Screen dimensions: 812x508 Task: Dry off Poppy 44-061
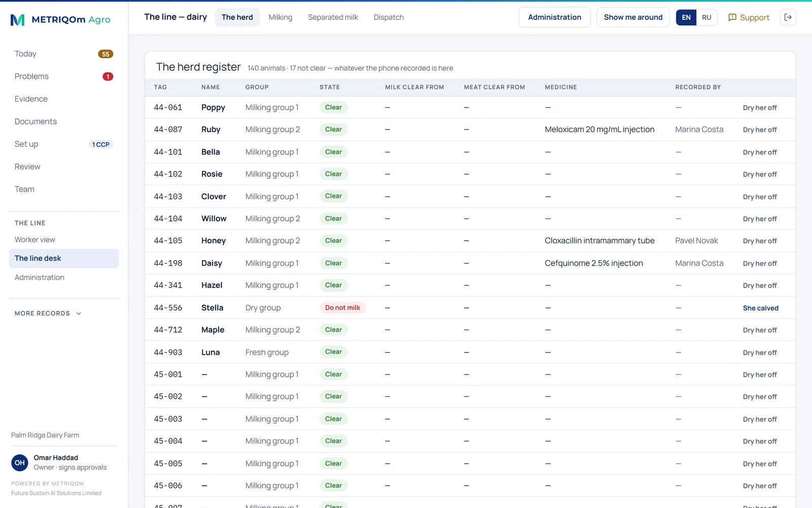pos(760,108)
